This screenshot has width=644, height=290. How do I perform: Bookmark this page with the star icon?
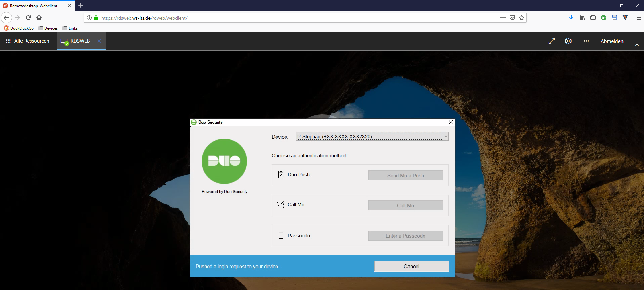click(522, 18)
